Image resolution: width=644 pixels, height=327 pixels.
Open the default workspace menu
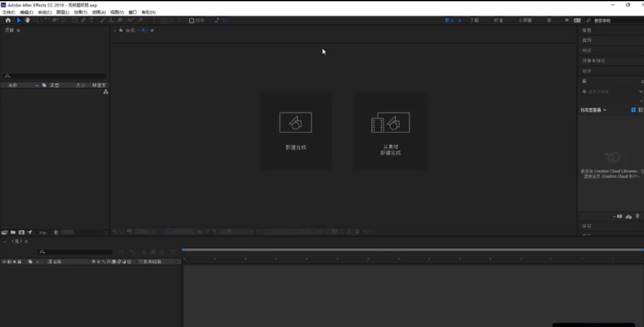point(460,20)
